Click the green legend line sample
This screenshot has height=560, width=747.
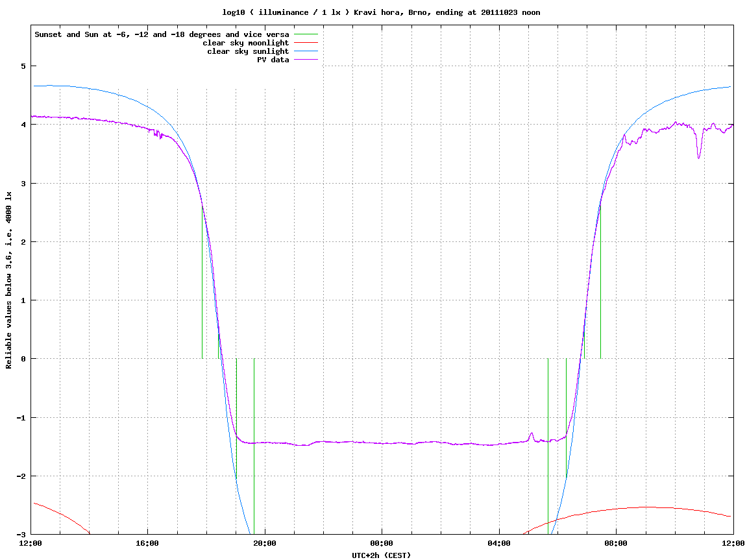[306, 34]
